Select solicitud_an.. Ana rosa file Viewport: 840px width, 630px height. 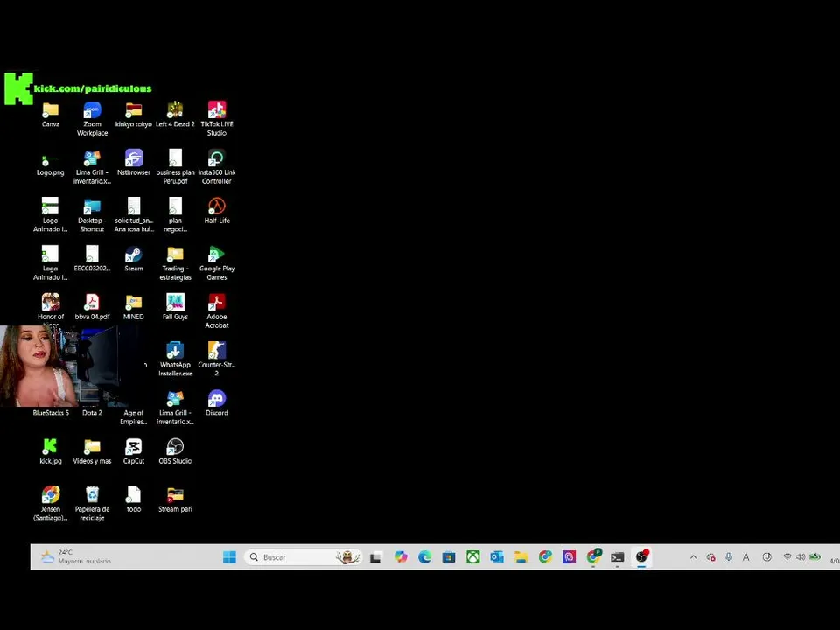[133, 206]
